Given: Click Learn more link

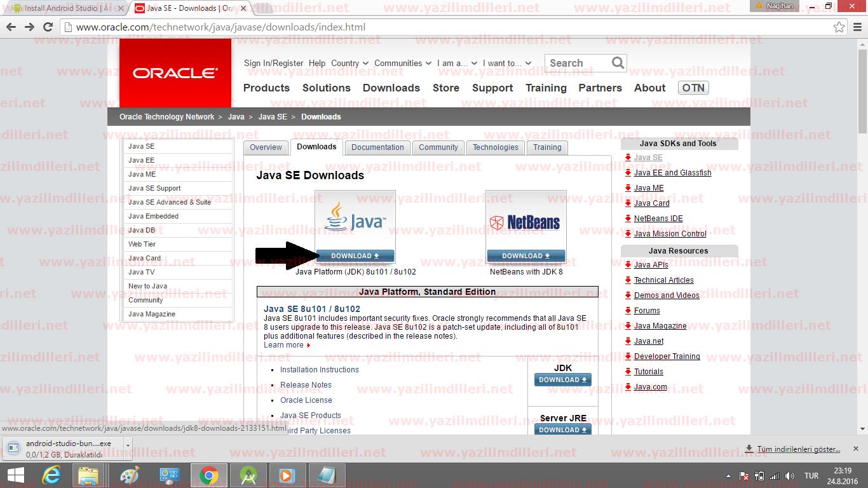Looking at the screenshot, I should [283, 345].
